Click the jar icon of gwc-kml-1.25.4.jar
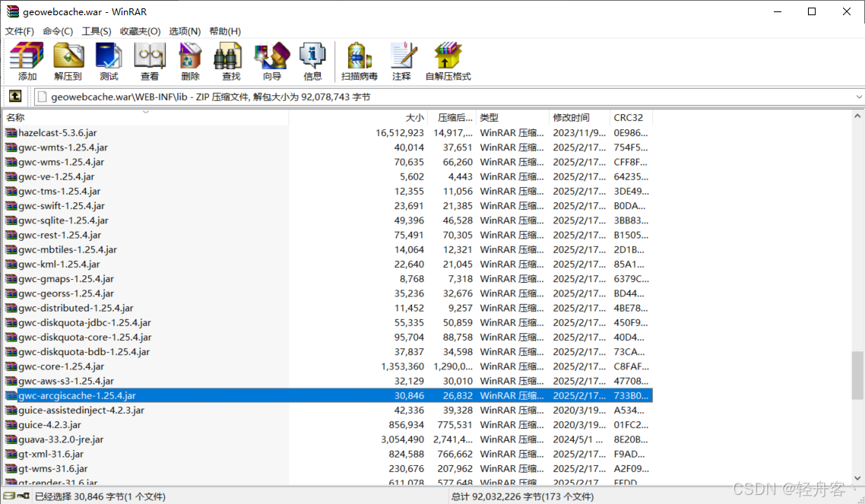The height and width of the screenshot is (504, 865). 11,264
